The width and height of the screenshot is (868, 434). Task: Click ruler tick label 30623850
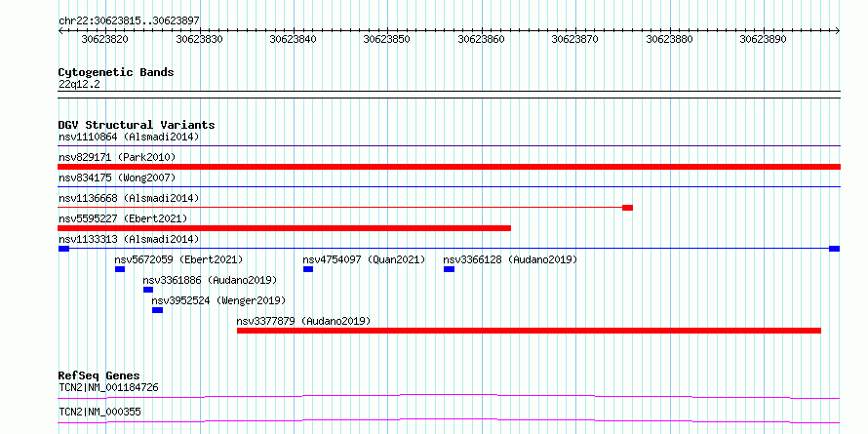387,39
